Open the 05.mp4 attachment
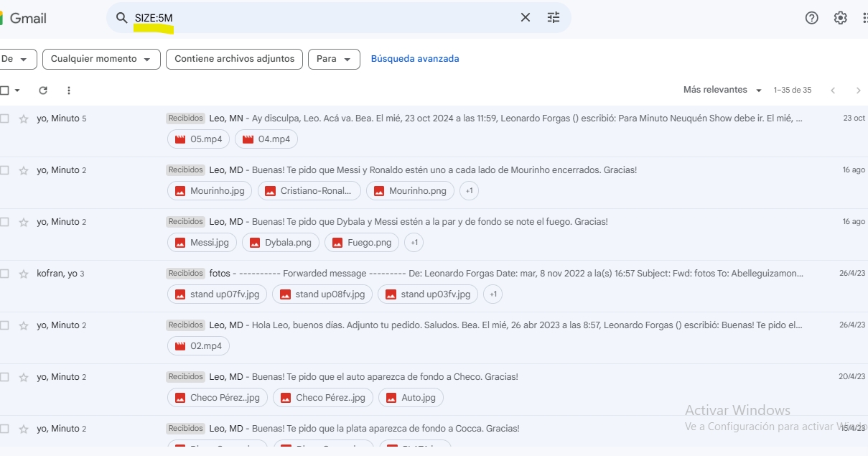Screen dimensions: 868x456 [199, 139]
